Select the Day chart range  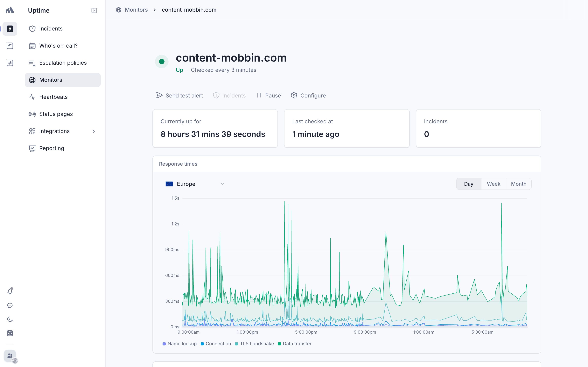468,184
